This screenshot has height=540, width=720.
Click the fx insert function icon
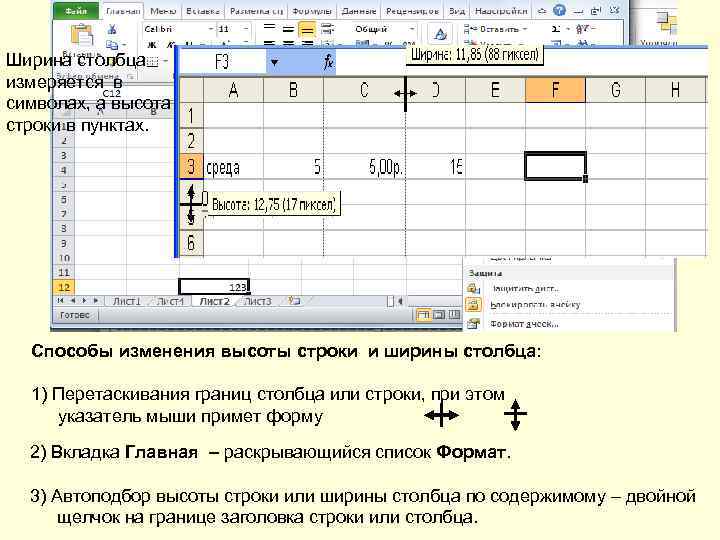(329, 62)
